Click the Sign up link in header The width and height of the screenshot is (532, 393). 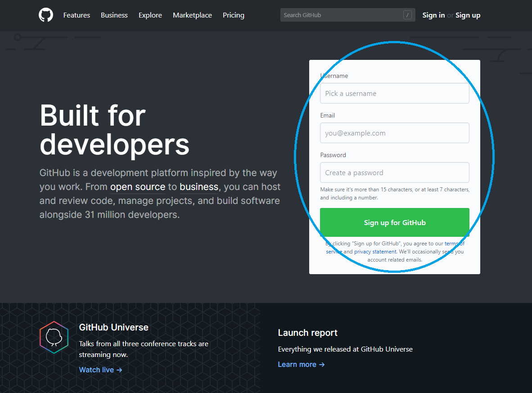coord(468,15)
